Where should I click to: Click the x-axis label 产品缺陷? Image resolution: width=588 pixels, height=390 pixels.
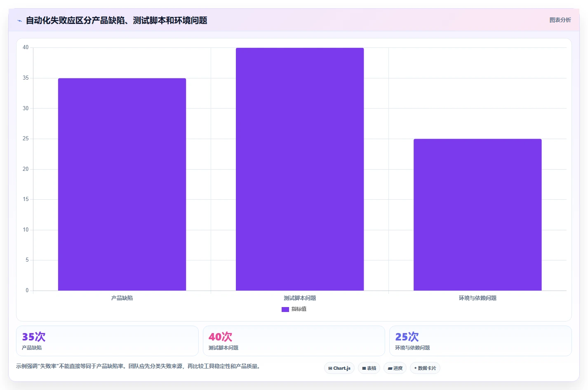coord(122,298)
